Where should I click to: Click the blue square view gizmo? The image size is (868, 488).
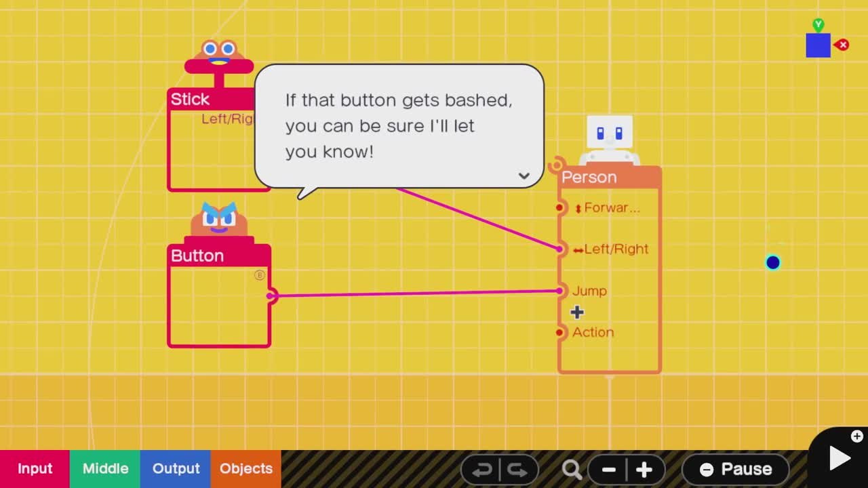click(818, 45)
